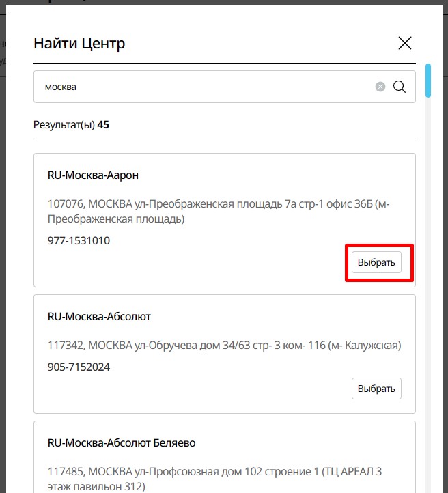448x493 pixels.
Task: Click phone number 977-1531010
Action: (79, 241)
